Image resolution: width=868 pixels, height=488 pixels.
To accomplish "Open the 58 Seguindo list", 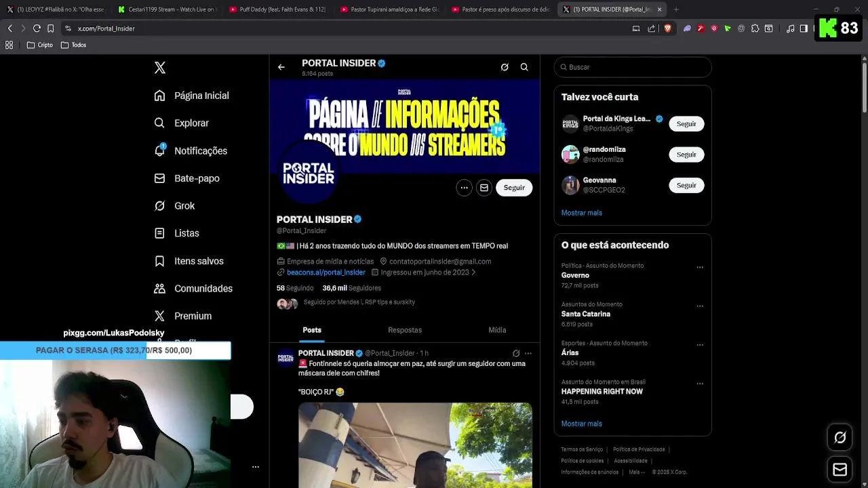I will click(x=295, y=288).
